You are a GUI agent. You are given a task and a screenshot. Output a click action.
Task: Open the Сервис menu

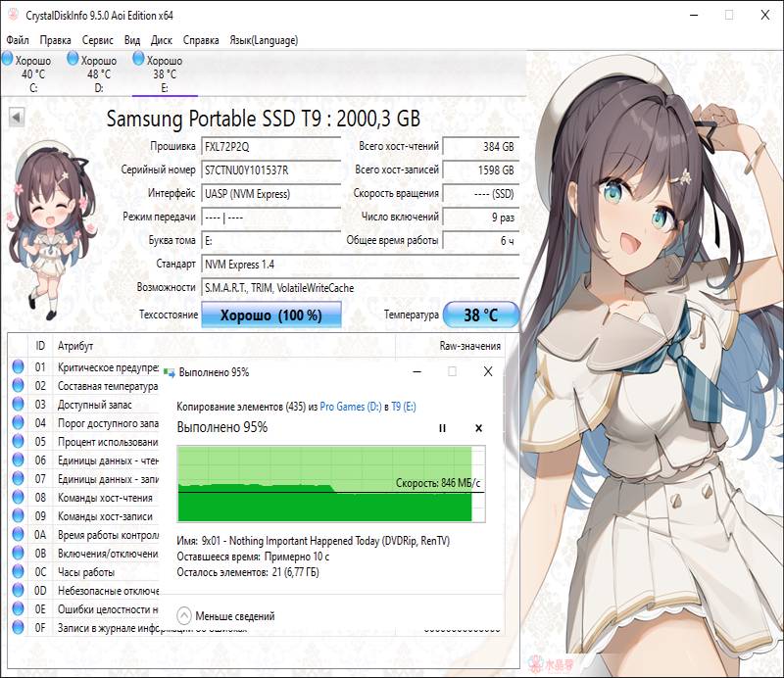point(98,40)
